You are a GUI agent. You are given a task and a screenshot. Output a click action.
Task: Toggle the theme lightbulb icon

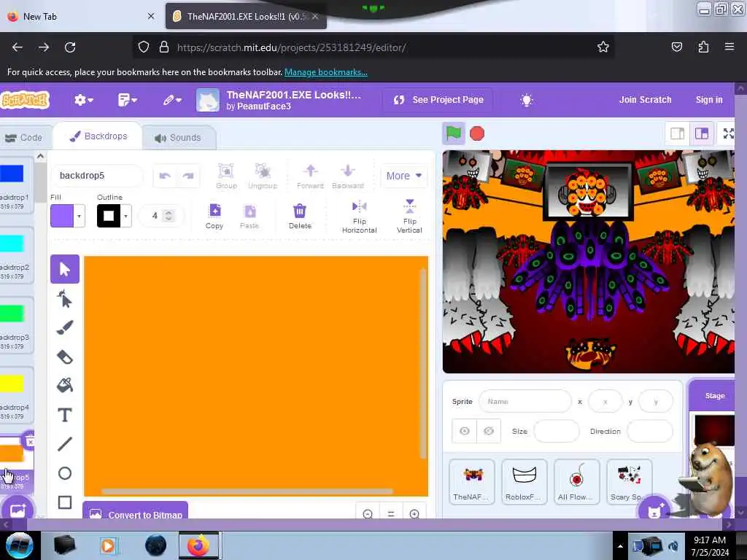(527, 100)
